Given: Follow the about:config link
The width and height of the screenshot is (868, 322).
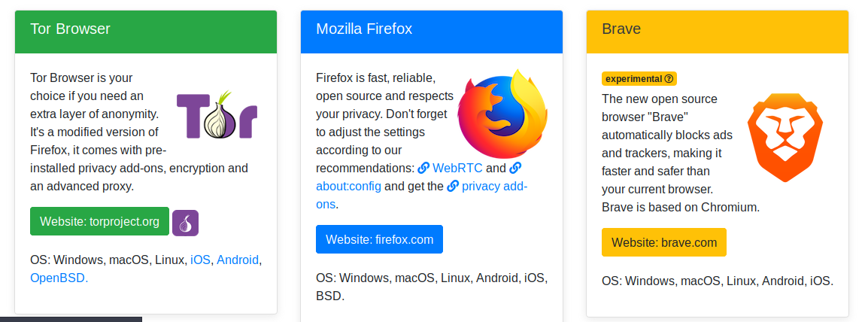Looking at the screenshot, I should 348,186.
